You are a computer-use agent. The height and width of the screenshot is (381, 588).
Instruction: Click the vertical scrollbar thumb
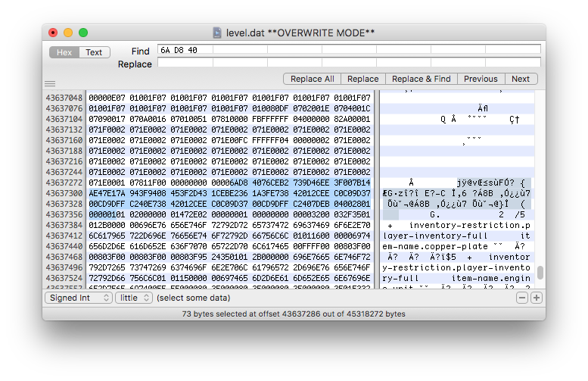tap(540, 273)
